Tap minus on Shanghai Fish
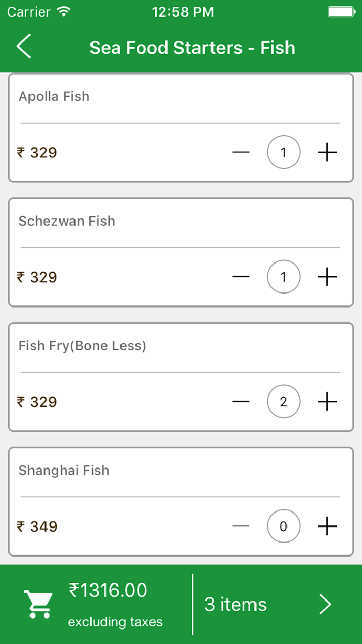This screenshot has height=644, width=362. (241, 526)
